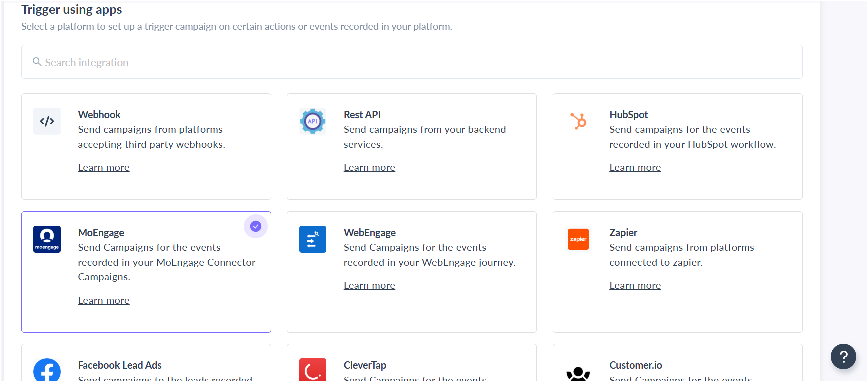Viewport: 868px width, 382px height.
Task: Click 'connected to zapier.' description text
Action: (x=656, y=262)
